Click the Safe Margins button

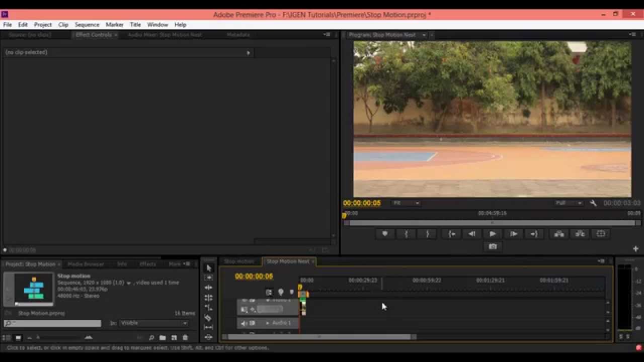pyautogui.click(x=601, y=234)
